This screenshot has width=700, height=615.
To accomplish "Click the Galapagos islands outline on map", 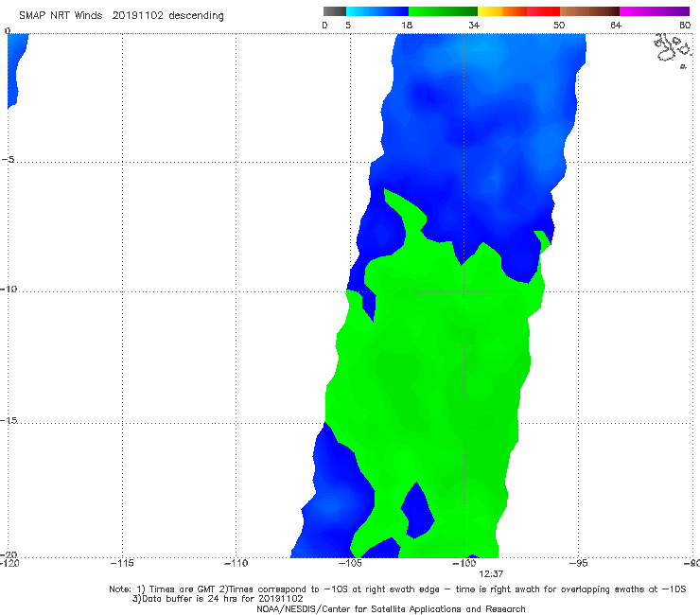I will pyautogui.click(x=672, y=50).
